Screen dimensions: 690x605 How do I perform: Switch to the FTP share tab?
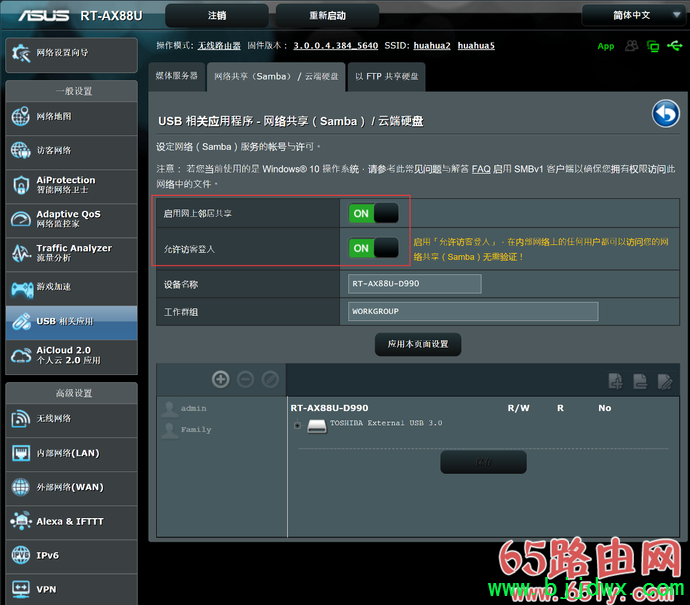point(386,77)
